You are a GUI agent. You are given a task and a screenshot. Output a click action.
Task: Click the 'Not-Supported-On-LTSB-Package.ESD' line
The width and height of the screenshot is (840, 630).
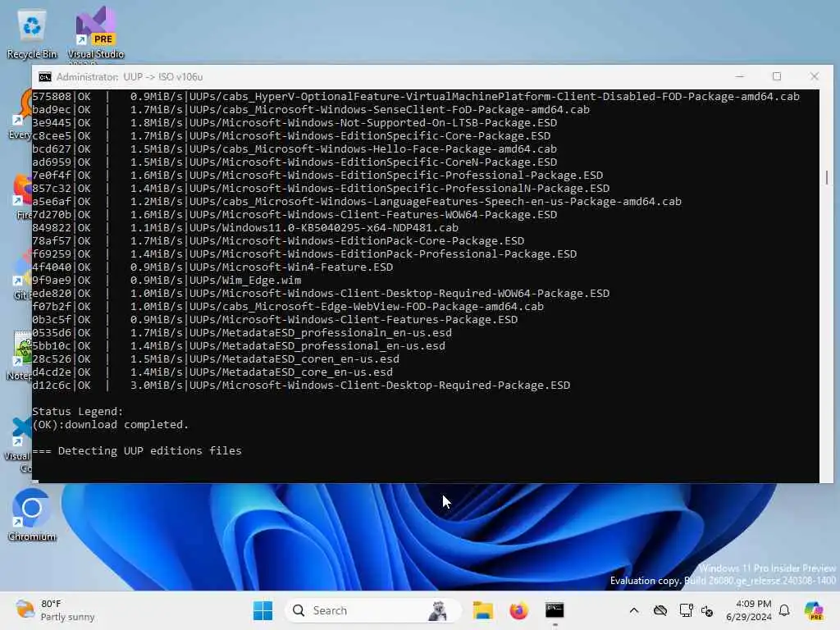pyautogui.click(x=294, y=123)
